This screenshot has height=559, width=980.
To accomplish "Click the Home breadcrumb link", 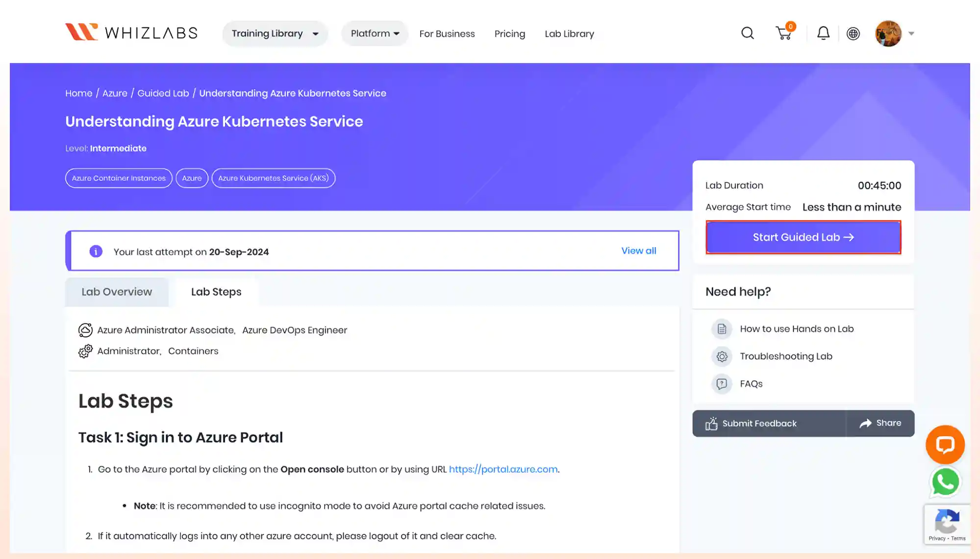I will click(x=78, y=93).
